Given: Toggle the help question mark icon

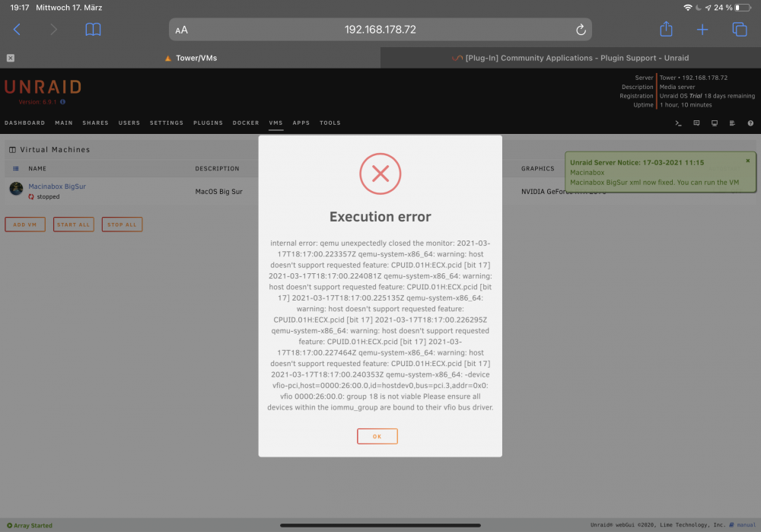Looking at the screenshot, I should (x=750, y=123).
